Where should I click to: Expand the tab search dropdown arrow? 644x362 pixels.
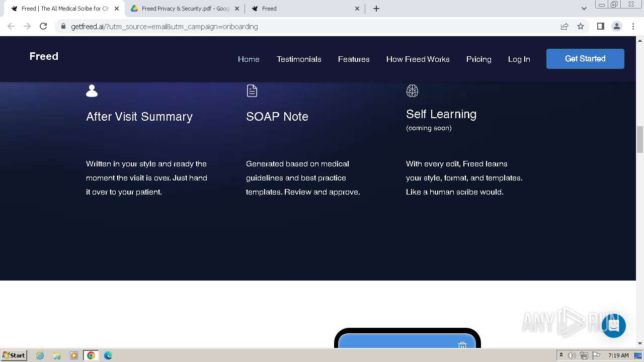pyautogui.click(x=584, y=9)
